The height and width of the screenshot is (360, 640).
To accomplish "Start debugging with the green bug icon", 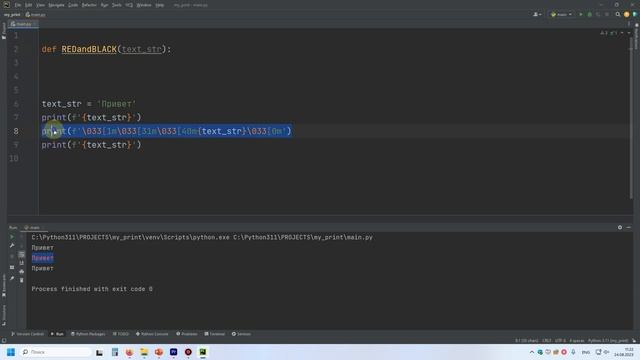I will pyautogui.click(x=589, y=14).
